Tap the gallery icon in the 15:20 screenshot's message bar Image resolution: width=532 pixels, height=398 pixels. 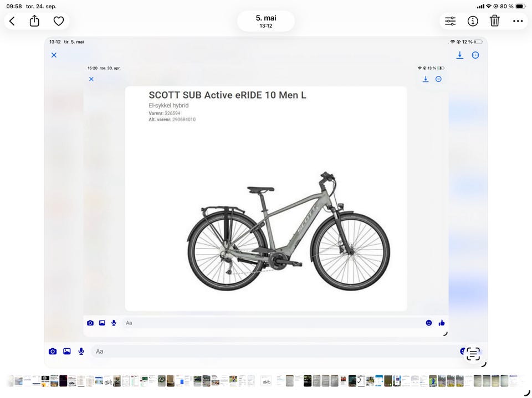102,323
